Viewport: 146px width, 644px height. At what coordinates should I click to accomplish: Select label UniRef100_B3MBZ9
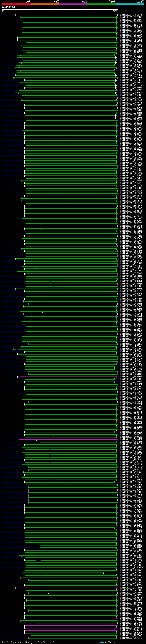(131, 324)
